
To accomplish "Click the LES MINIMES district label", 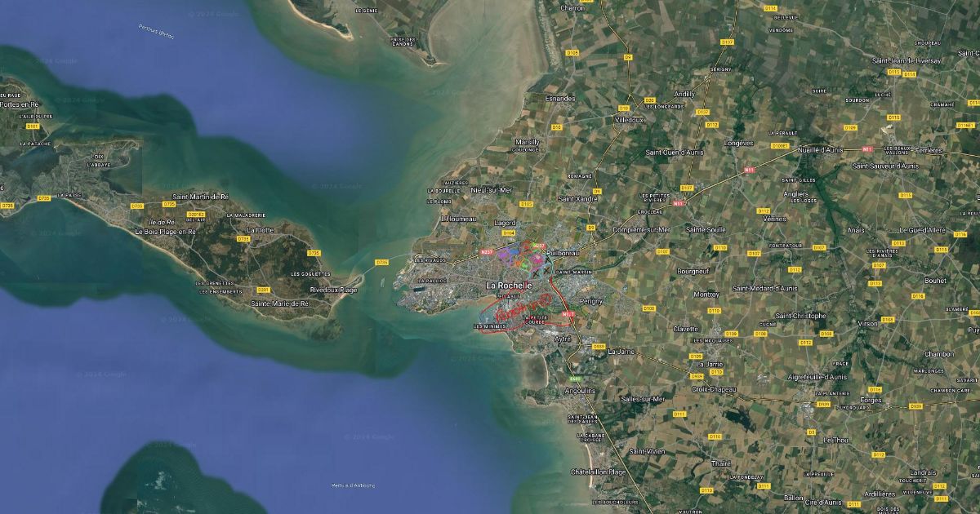I will [490, 326].
